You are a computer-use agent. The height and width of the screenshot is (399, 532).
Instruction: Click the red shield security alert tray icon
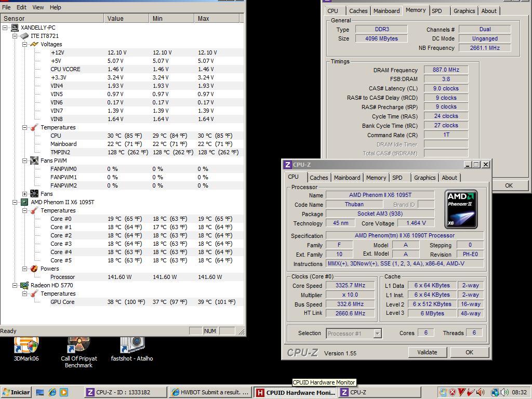(x=453, y=393)
